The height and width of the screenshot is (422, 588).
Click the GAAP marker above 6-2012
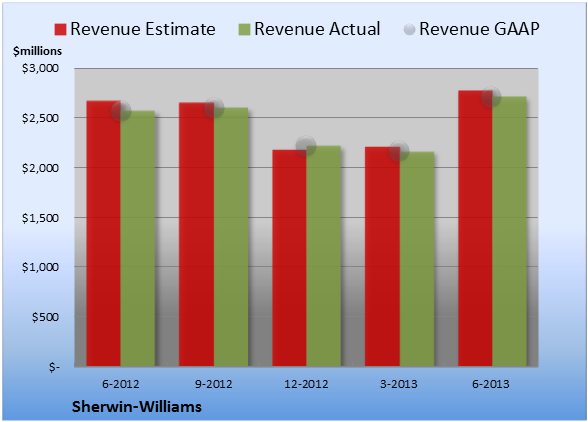(x=121, y=111)
